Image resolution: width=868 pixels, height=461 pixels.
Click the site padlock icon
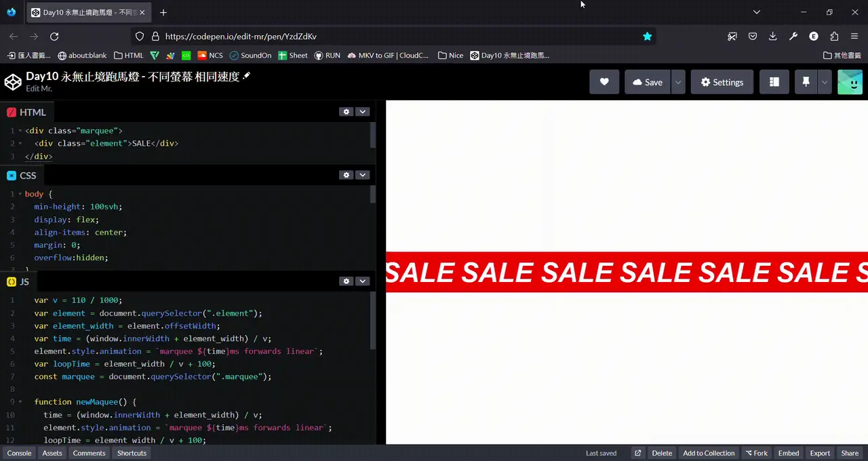pyautogui.click(x=155, y=37)
